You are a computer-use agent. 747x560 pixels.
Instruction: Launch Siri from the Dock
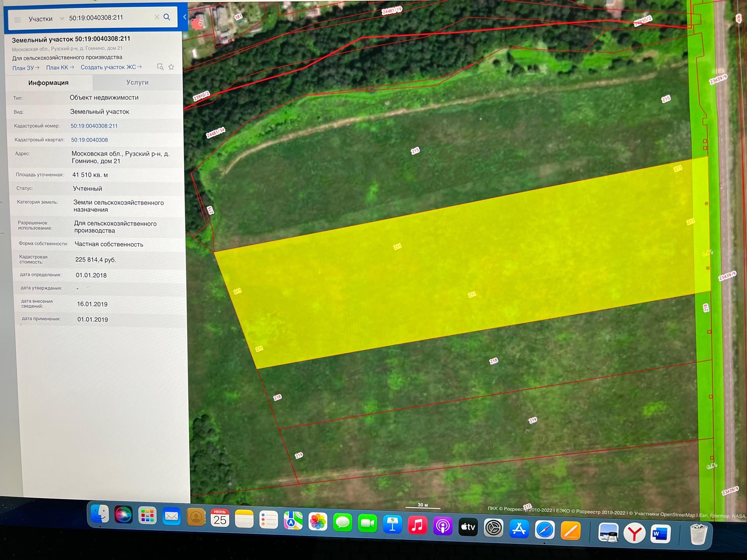[x=123, y=515]
